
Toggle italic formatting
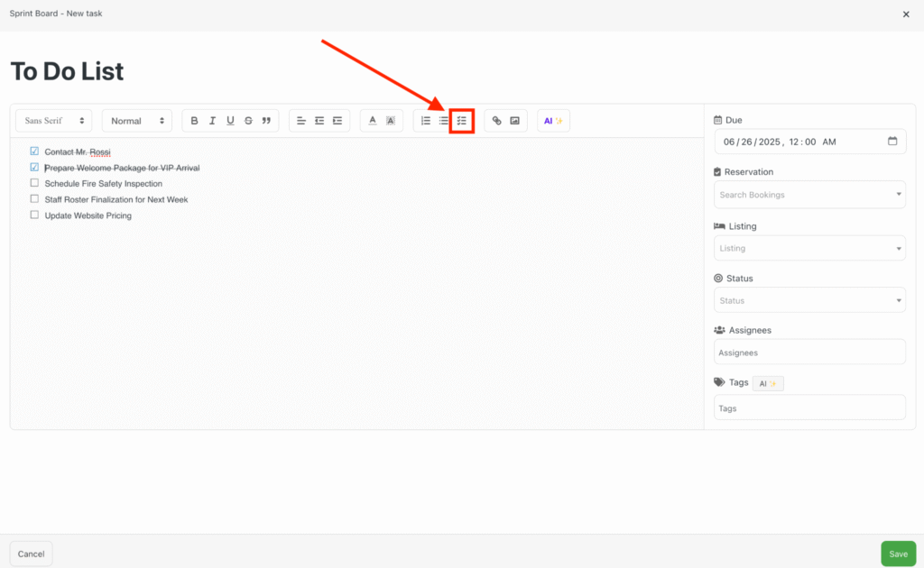coord(212,120)
